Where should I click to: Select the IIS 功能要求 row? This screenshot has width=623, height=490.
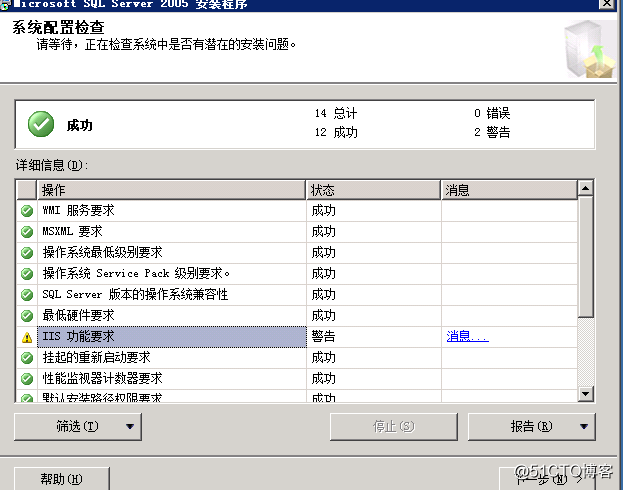click(297, 337)
